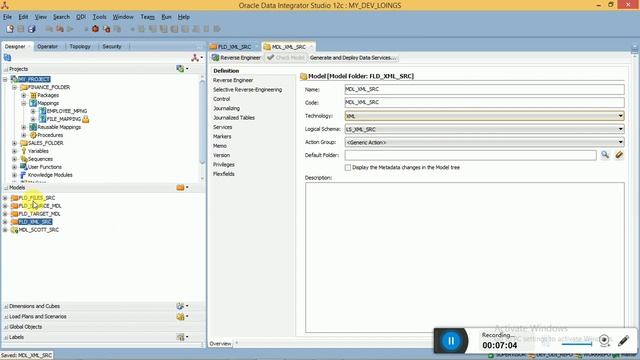Pause the screen recording
Image resolution: width=640 pixels, height=360 pixels.
pos(451,340)
